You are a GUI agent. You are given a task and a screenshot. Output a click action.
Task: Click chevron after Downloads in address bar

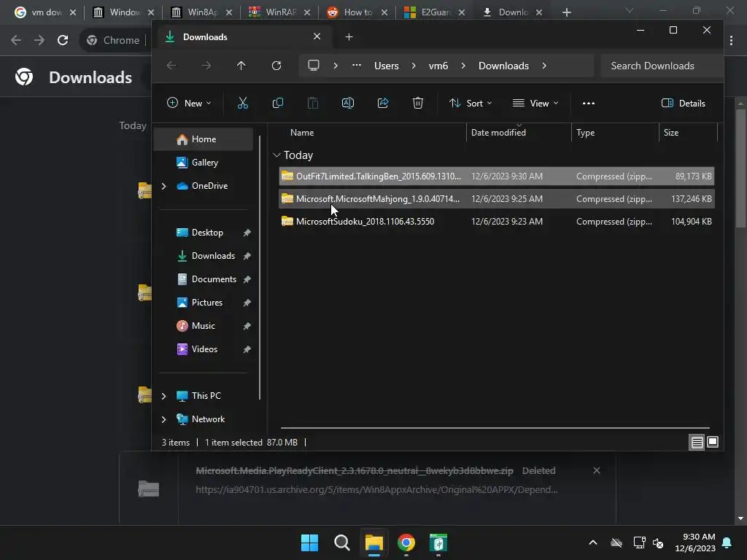click(x=544, y=66)
